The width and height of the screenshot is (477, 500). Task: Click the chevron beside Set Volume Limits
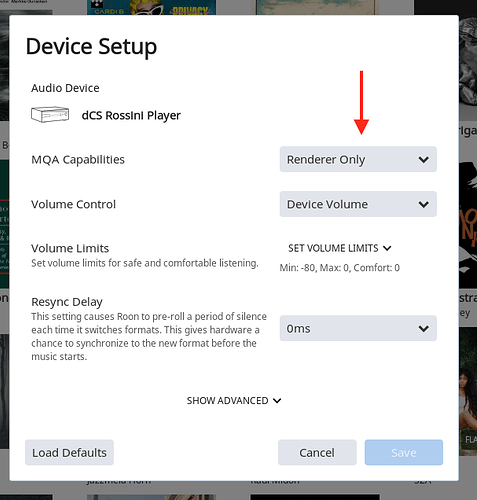click(387, 248)
